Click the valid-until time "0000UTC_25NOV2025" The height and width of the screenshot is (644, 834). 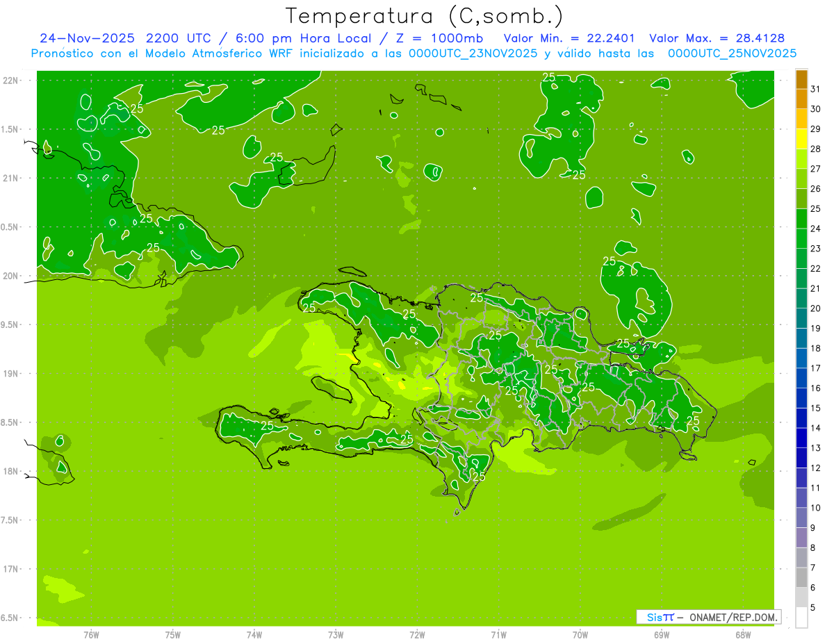coord(732,53)
